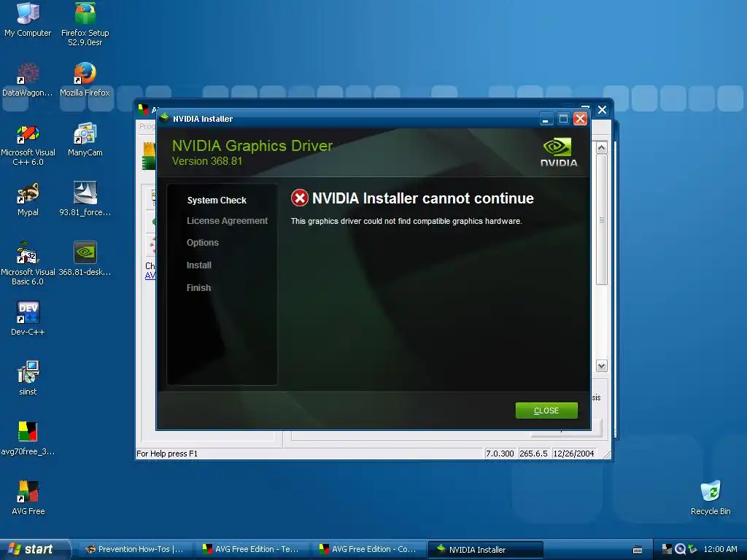The height and width of the screenshot is (560, 747).
Task: Click the first system tray icon
Action: pyautogui.click(x=667, y=549)
